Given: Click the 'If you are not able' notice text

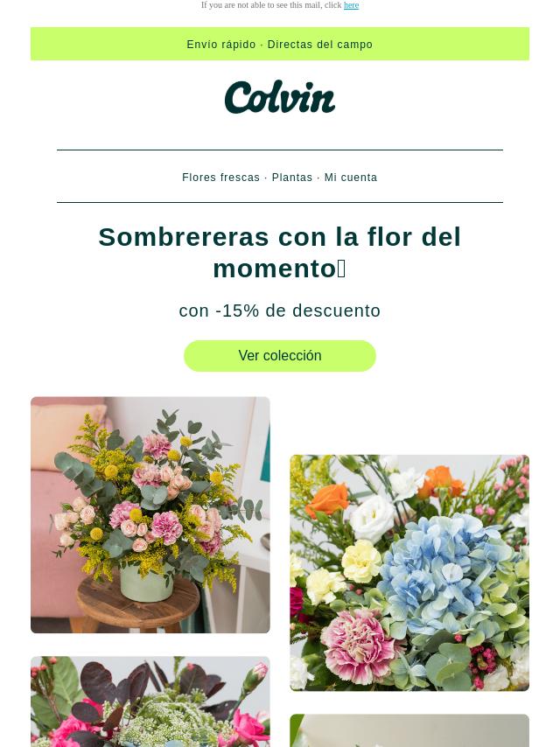Looking at the screenshot, I should point(271,5).
